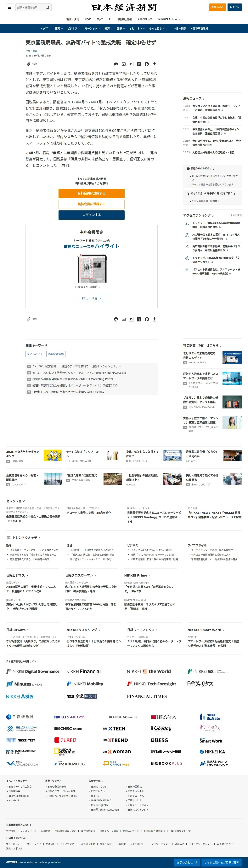
Task: Select the #アルバイト keyword tag
Action: [x=35, y=354]
